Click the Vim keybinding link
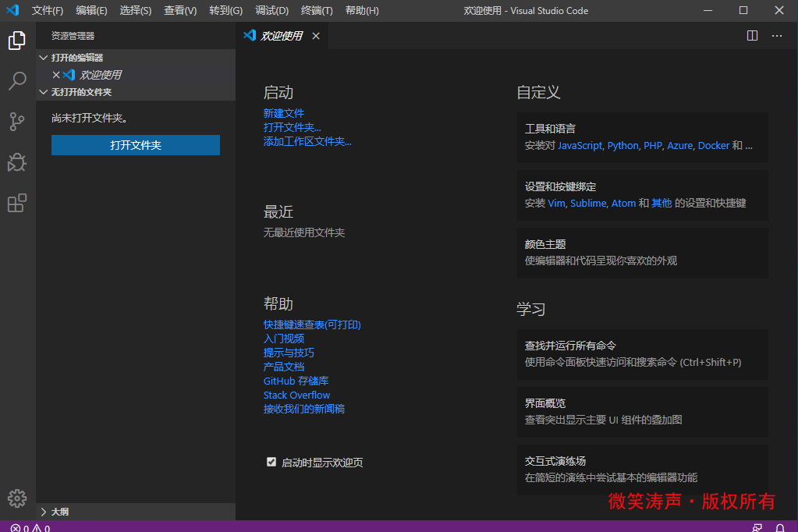This screenshot has height=532, width=798. [556, 203]
